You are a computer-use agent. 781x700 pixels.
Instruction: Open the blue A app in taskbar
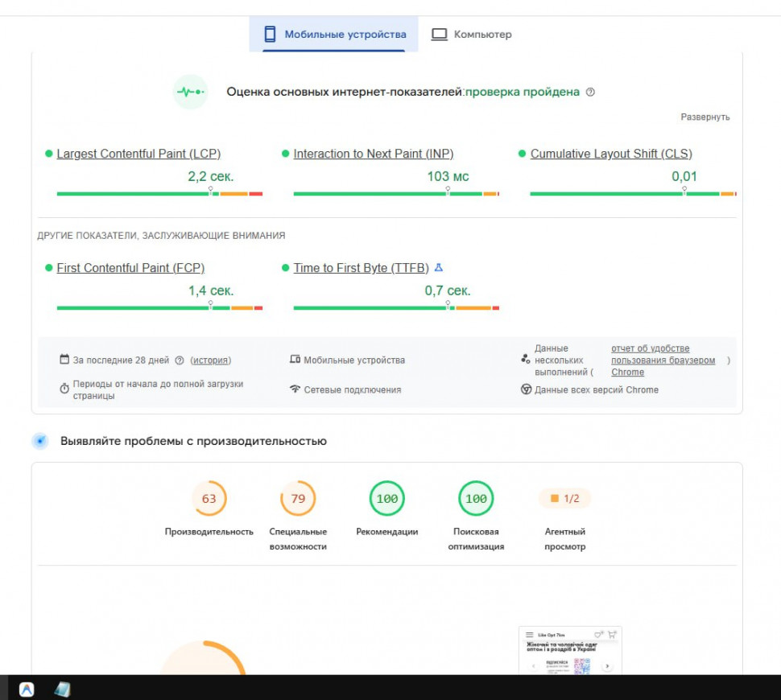coord(27,689)
